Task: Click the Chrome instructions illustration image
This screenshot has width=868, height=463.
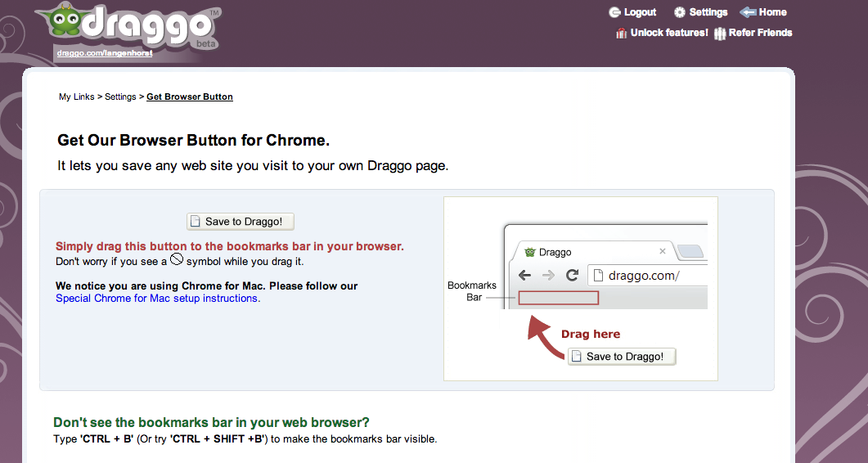Action: [x=581, y=289]
